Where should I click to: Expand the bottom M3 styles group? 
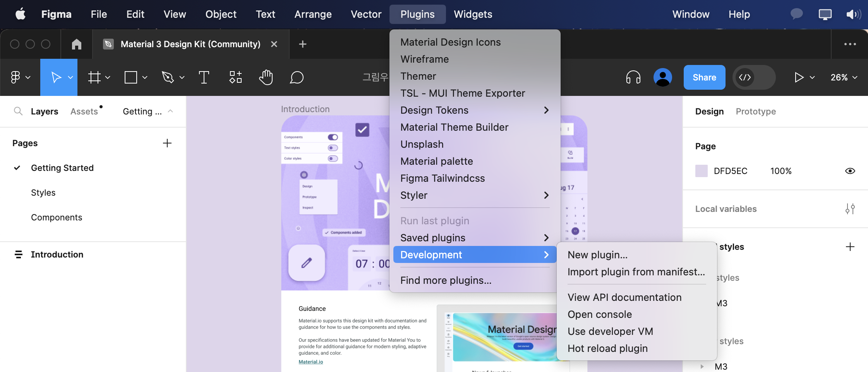(x=702, y=367)
